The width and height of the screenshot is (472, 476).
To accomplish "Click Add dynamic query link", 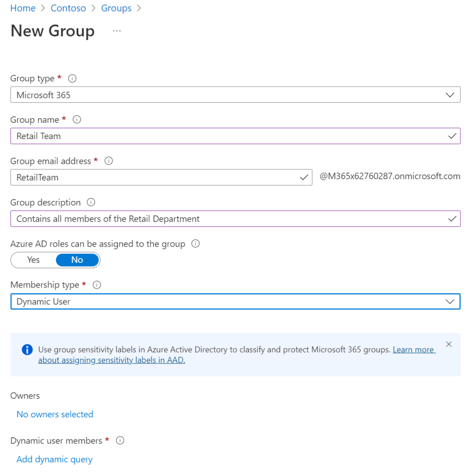I will pyautogui.click(x=54, y=459).
